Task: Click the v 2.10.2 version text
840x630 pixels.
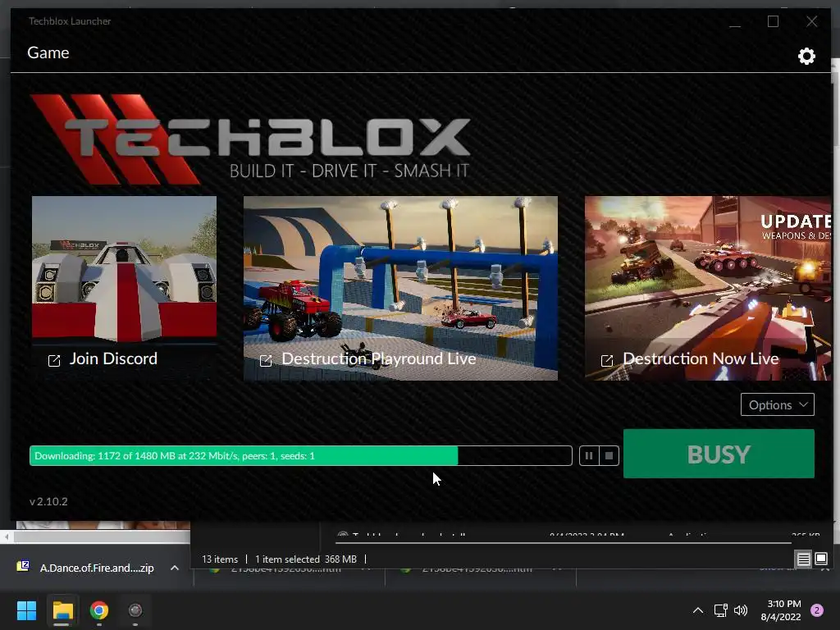Action: tap(48, 501)
